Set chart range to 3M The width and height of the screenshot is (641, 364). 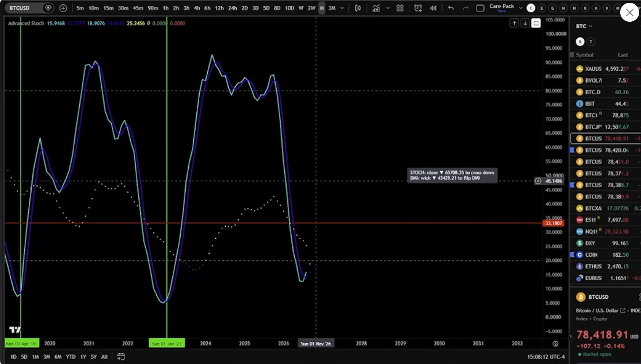click(x=46, y=357)
